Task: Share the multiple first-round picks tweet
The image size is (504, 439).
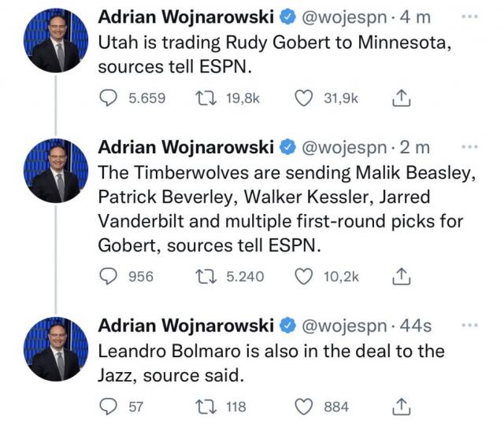Action: 398,276
